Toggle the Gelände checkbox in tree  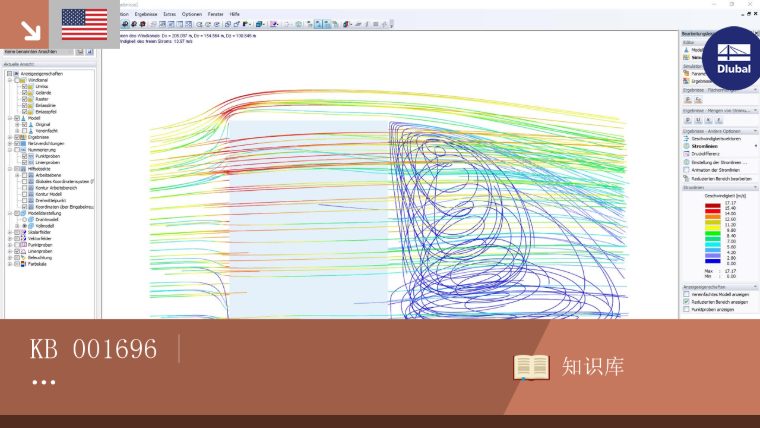(24, 93)
